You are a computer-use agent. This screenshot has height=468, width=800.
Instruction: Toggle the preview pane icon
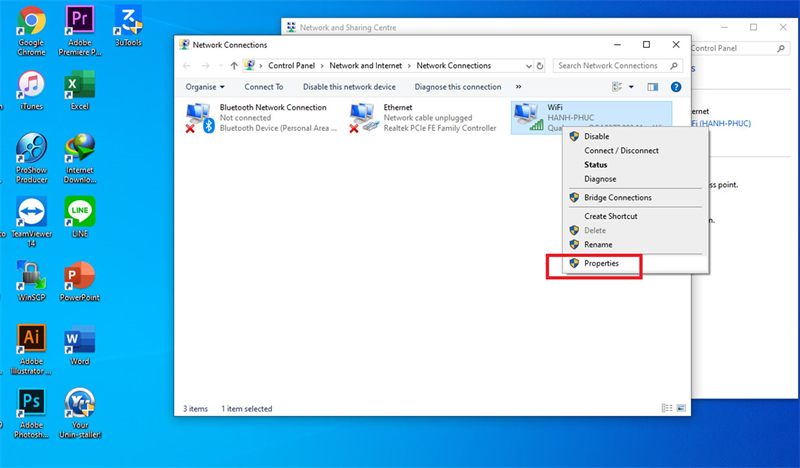pyautogui.click(x=653, y=87)
